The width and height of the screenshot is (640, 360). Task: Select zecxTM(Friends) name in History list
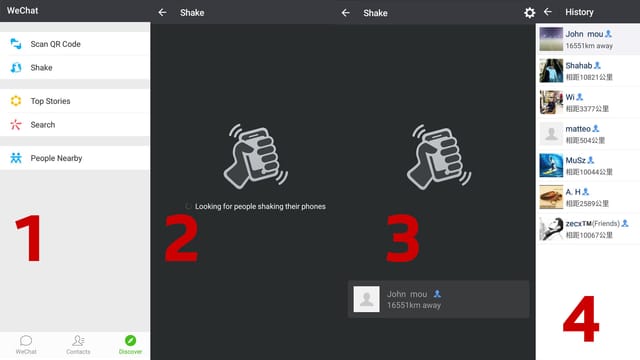[593, 223]
